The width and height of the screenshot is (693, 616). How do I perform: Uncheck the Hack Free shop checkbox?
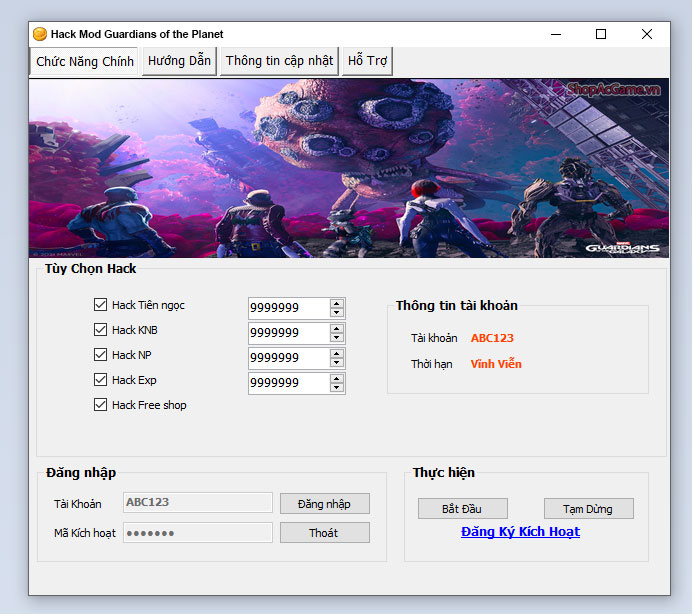(100, 405)
